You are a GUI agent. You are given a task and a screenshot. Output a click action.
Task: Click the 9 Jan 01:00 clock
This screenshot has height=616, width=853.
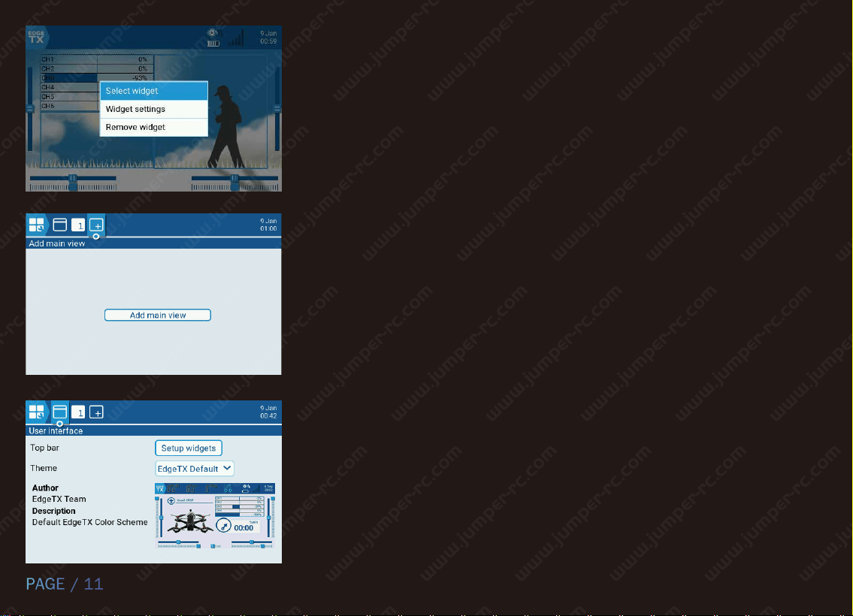[x=268, y=225]
